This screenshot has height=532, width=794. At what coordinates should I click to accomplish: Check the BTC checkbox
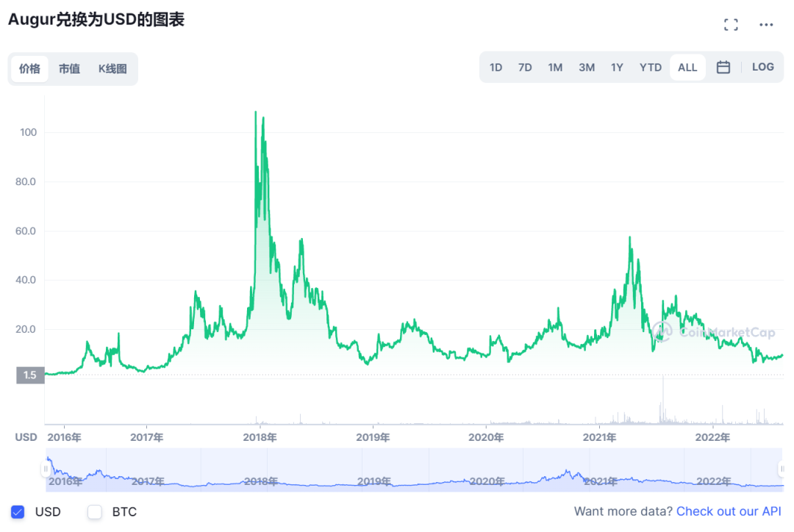[94, 511]
